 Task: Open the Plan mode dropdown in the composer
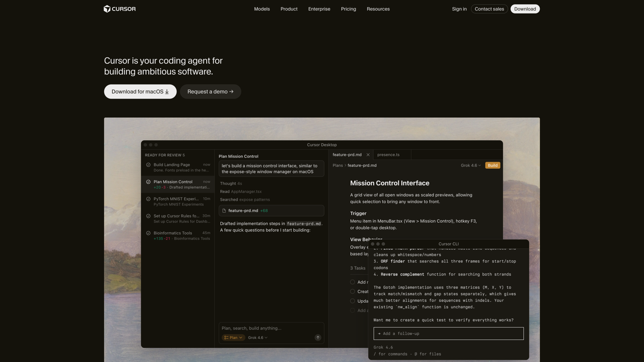[233, 338]
